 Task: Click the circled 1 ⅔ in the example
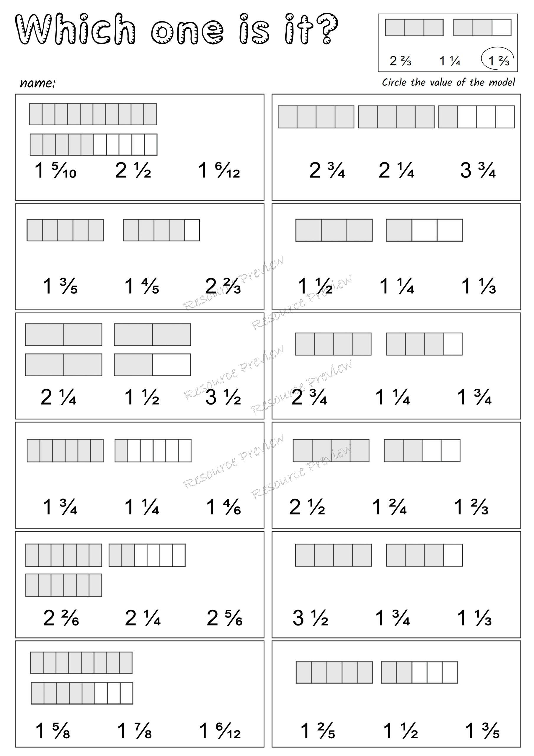(499, 60)
